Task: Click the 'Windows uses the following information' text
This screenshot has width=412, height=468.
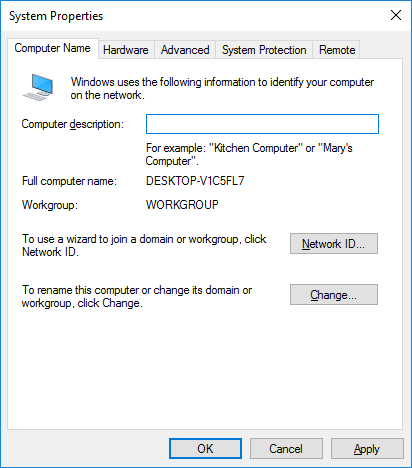Action: coord(222,89)
